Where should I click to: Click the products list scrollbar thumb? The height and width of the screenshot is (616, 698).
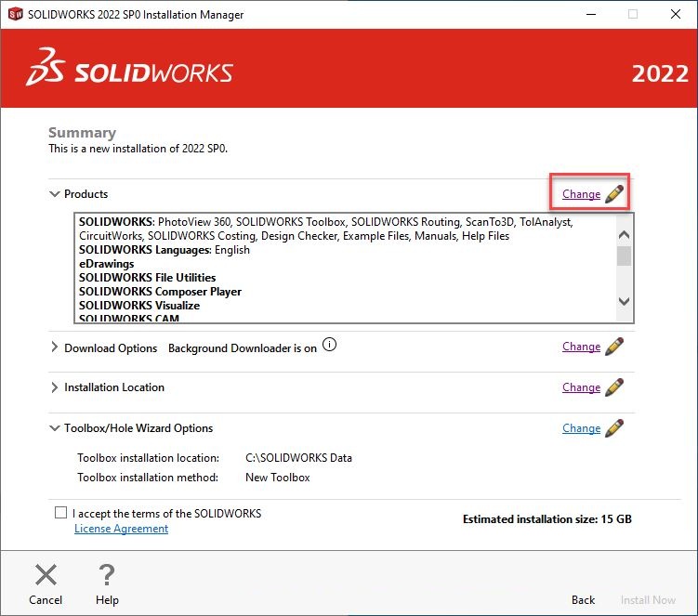click(x=624, y=256)
